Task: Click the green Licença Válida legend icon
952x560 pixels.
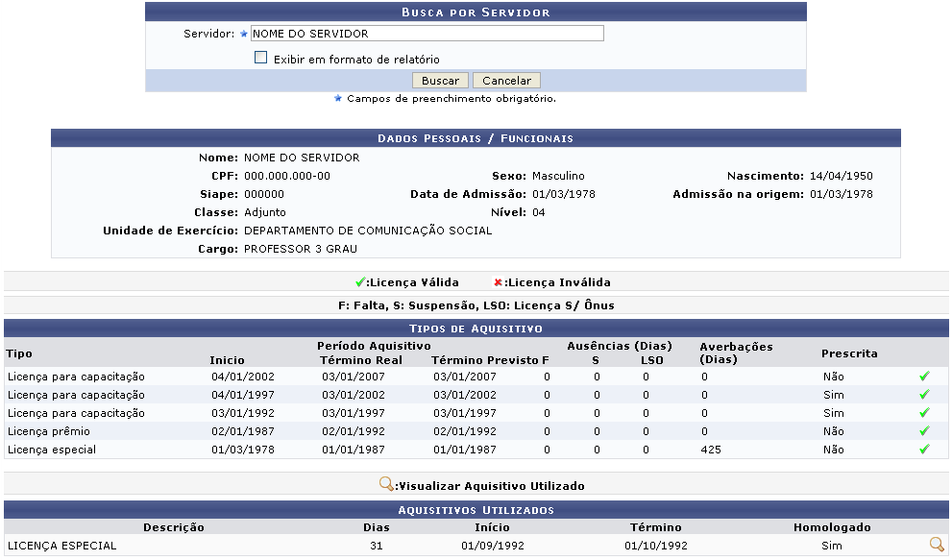Action: tap(360, 282)
